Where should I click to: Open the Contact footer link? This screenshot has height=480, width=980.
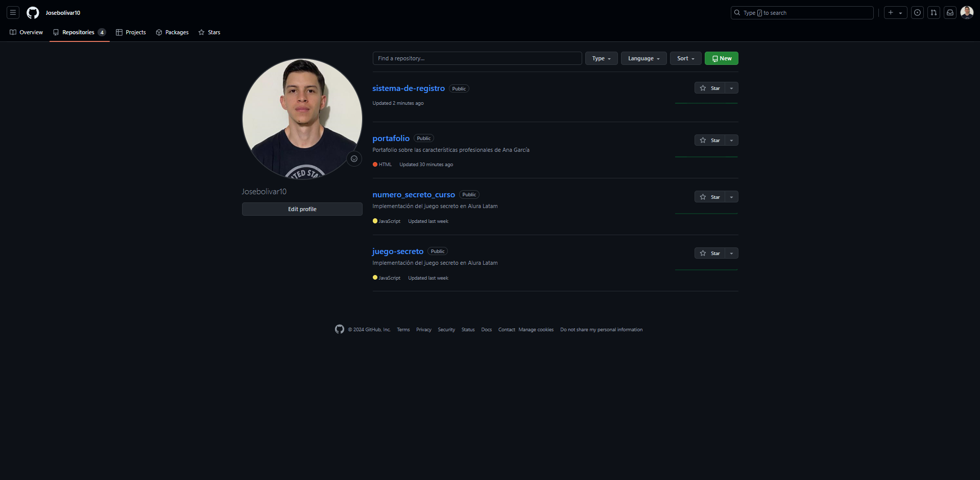tap(507, 330)
